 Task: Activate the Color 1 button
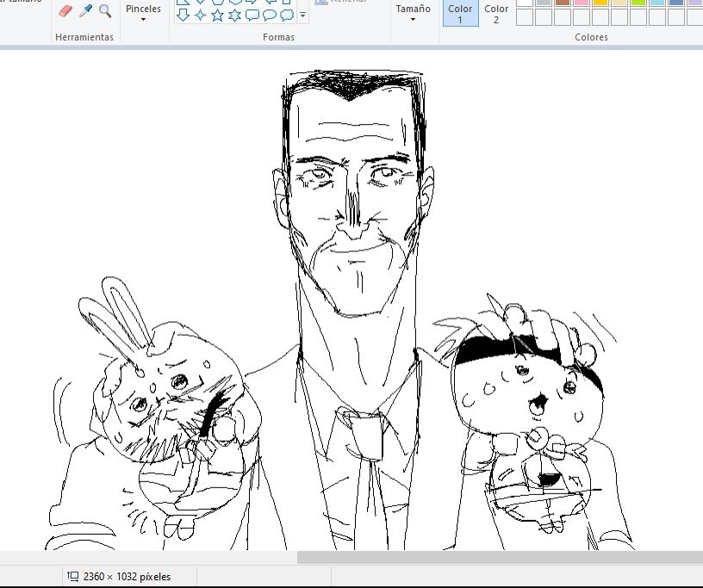[460, 14]
